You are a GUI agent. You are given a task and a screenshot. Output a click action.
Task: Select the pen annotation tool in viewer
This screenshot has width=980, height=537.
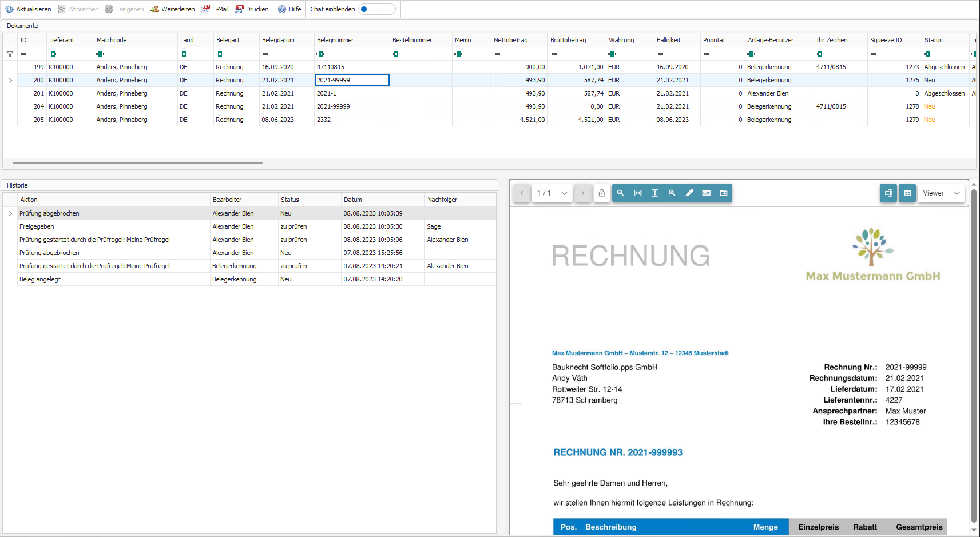click(x=689, y=193)
